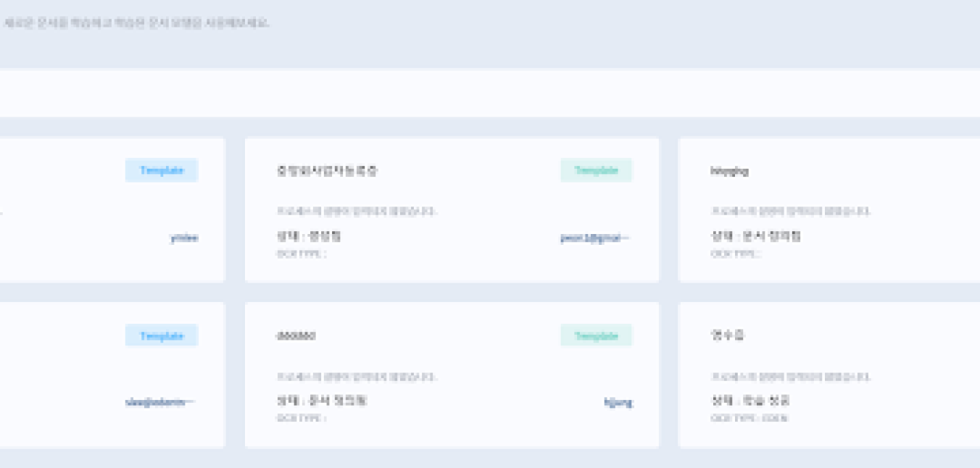Open the ddddd card title
This screenshot has height=468, width=980.
pyautogui.click(x=296, y=335)
